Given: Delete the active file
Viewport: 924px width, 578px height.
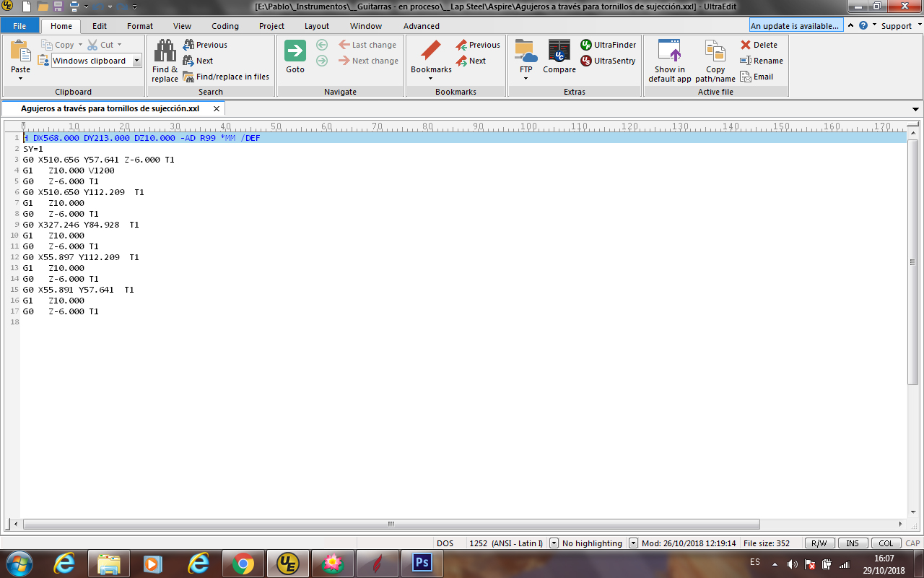Looking at the screenshot, I should pyautogui.click(x=759, y=45).
